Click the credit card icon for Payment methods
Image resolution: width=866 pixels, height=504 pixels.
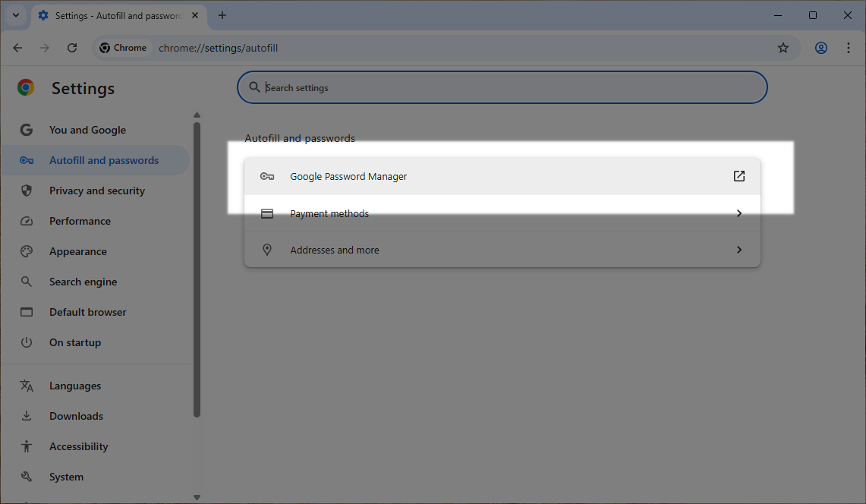click(267, 213)
